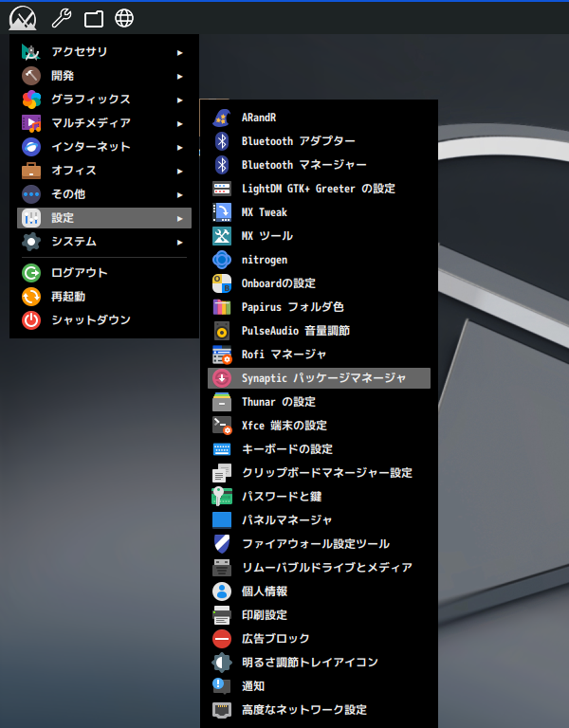569x728 pixels.
Task: Click the 高度なネットワーク設定 ethernet icon
Action: [x=222, y=709]
